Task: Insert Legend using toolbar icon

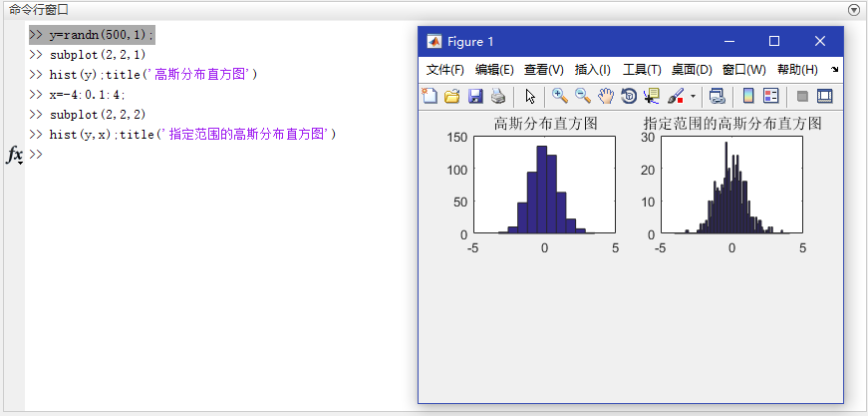Action: 770,97
